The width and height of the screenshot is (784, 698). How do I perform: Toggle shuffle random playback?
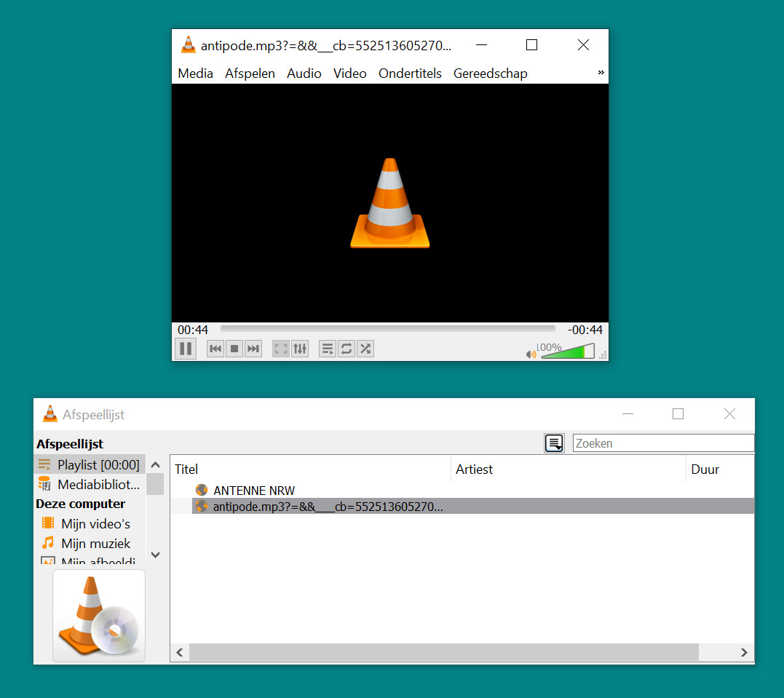click(x=365, y=349)
